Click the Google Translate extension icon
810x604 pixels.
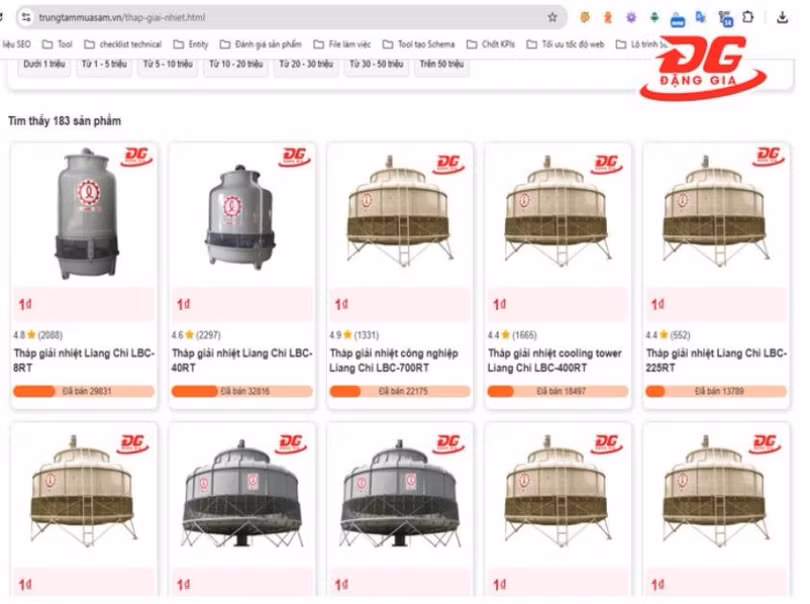point(700,18)
